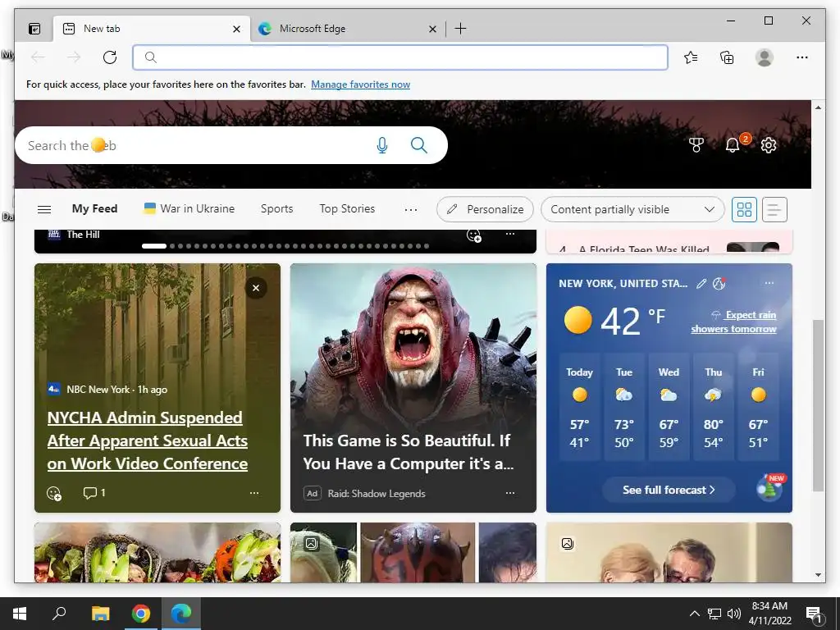Viewport: 840px width, 630px height.
Task: Open the feed hamburger menu
Action: coord(44,209)
